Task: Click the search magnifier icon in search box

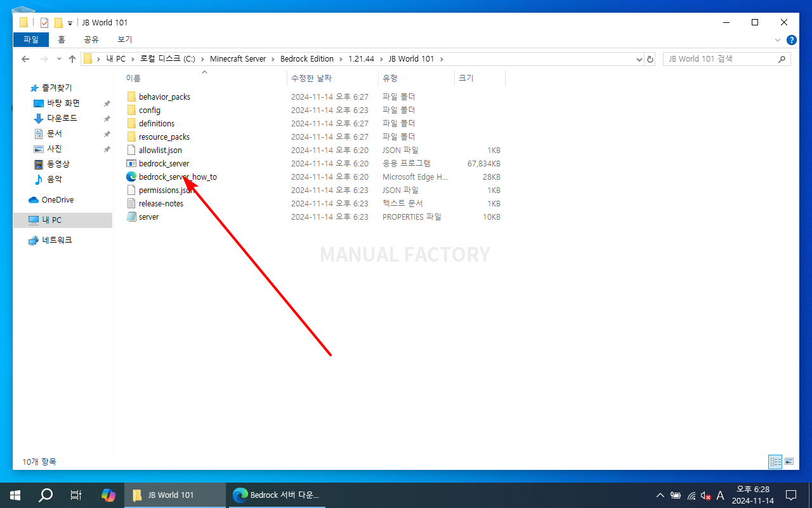Action: [x=782, y=59]
